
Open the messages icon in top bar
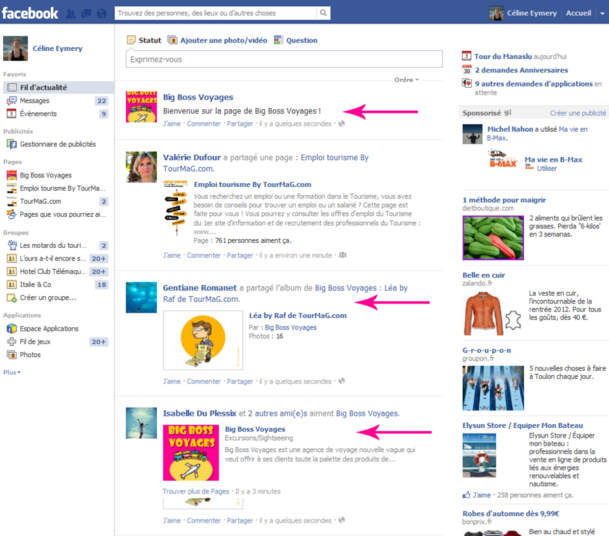pyautogui.click(x=86, y=14)
